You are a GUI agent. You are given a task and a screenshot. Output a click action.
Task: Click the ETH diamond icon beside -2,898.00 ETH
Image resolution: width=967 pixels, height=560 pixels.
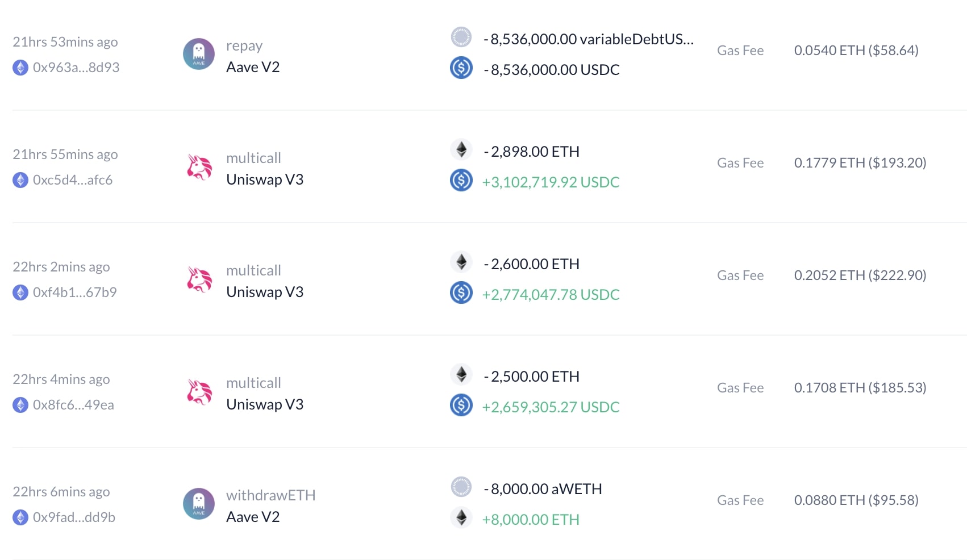pyautogui.click(x=461, y=150)
